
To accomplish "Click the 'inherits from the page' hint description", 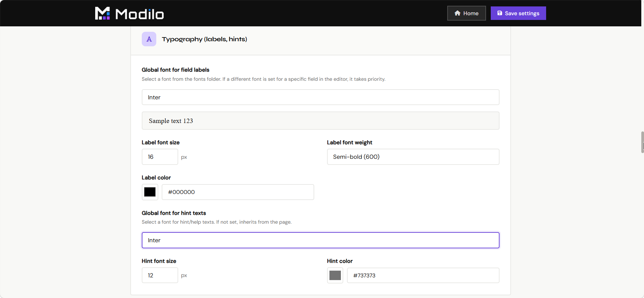I will point(217,222).
